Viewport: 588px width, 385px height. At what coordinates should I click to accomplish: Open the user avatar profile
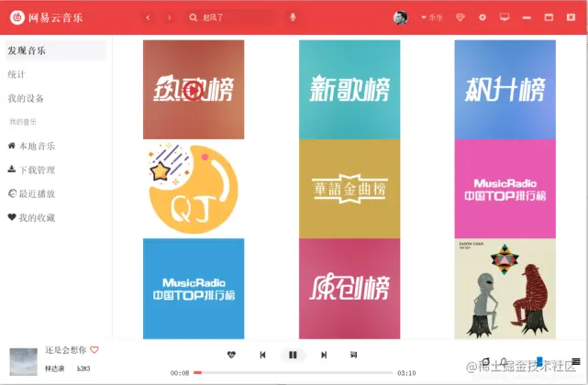pos(401,17)
